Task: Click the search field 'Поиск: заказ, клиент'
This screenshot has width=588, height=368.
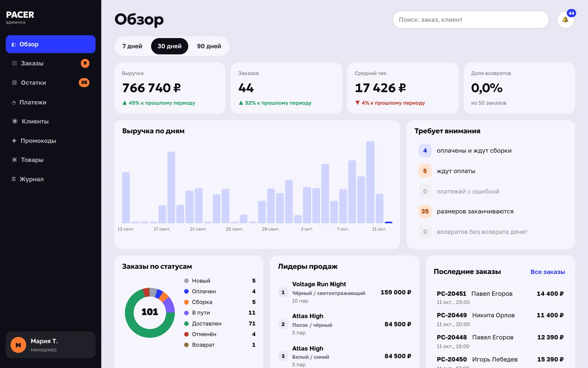Action: (x=471, y=20)
